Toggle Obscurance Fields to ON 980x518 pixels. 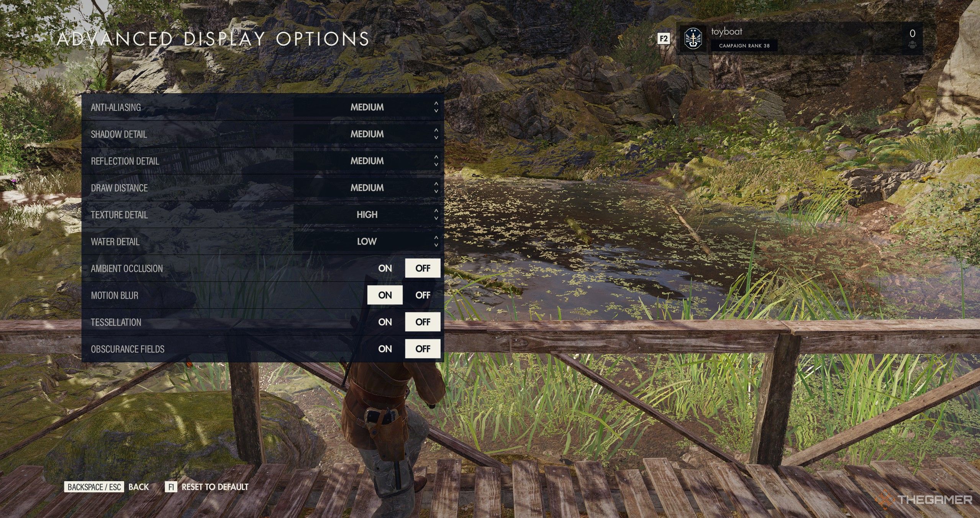pos(385,349)
